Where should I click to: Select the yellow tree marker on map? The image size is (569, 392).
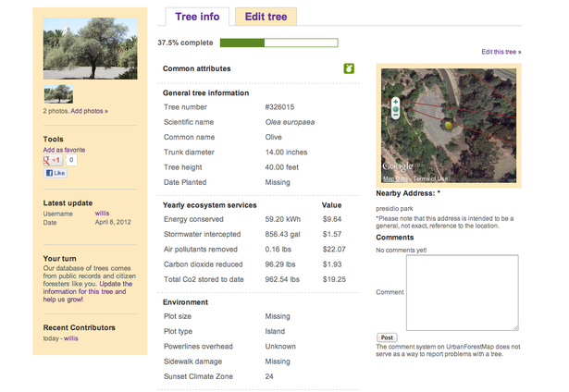(449, 126)
